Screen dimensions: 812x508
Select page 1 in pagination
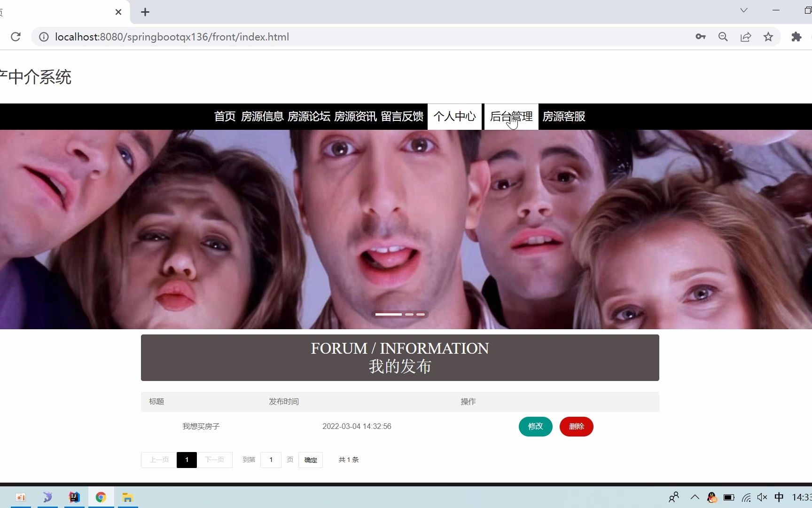click(187, 460)
